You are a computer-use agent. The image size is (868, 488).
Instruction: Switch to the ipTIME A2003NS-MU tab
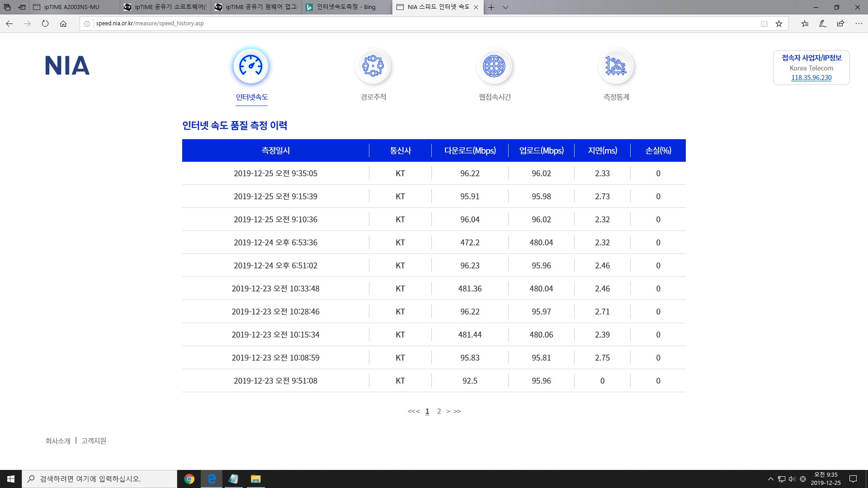click(75, 7)
